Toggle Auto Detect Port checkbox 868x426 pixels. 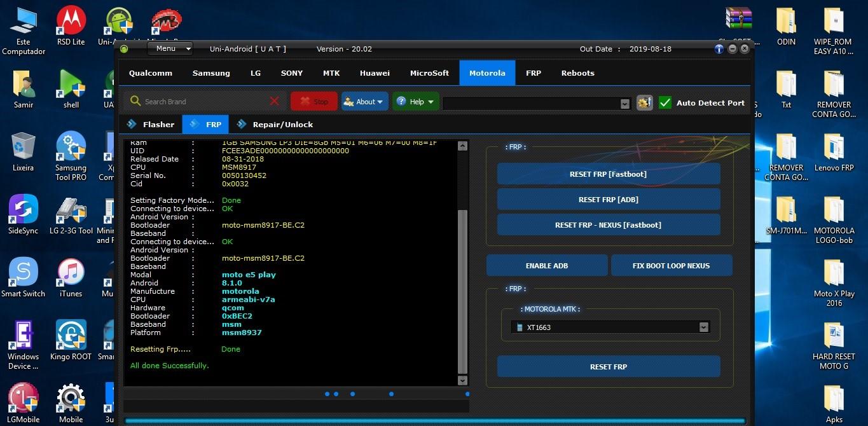(x=665, y=102)
